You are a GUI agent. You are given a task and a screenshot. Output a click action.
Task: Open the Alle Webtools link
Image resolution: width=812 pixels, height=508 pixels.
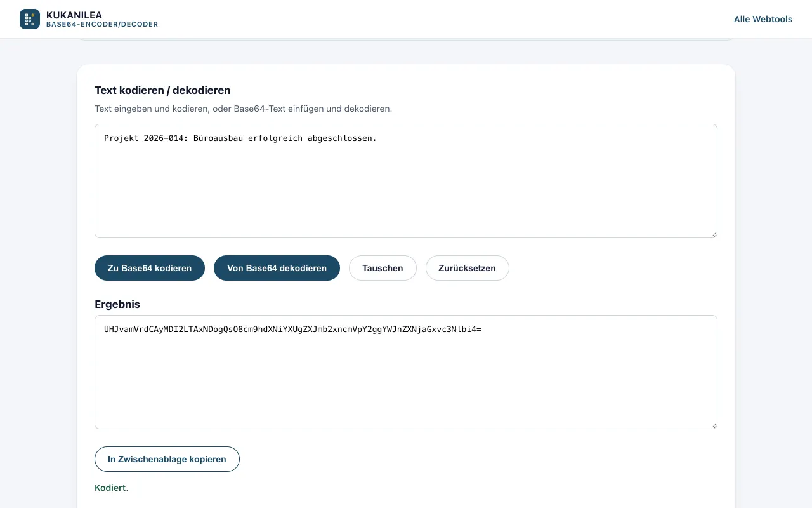click(763, 19)
